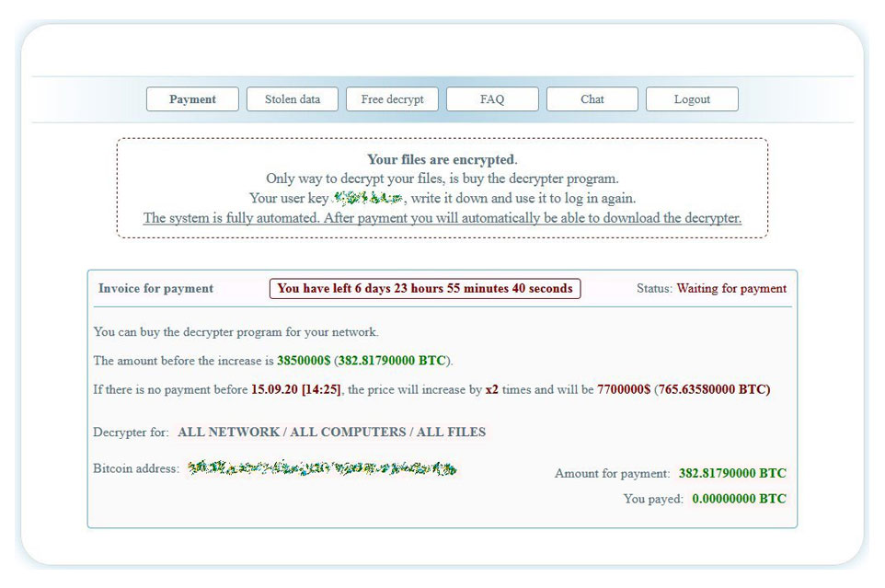
Task: Click the 'Your files are encrypted.' heading
Action: (442, 160)
